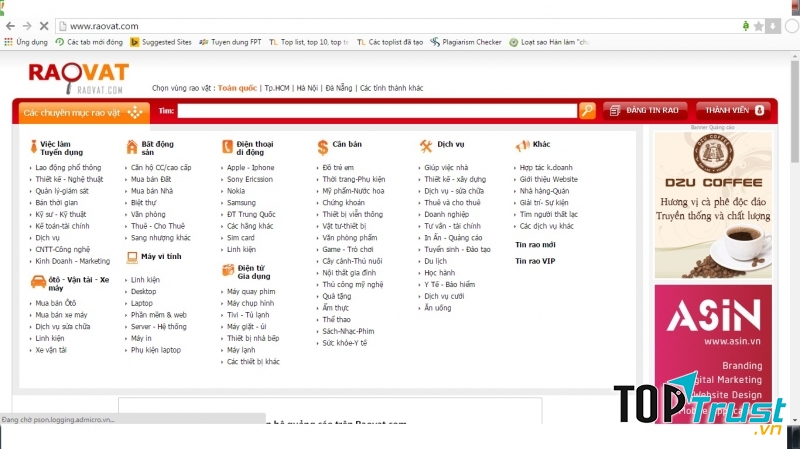
Task: Click the phone icon beside Điện thoại di động
Action: point(226,145)
